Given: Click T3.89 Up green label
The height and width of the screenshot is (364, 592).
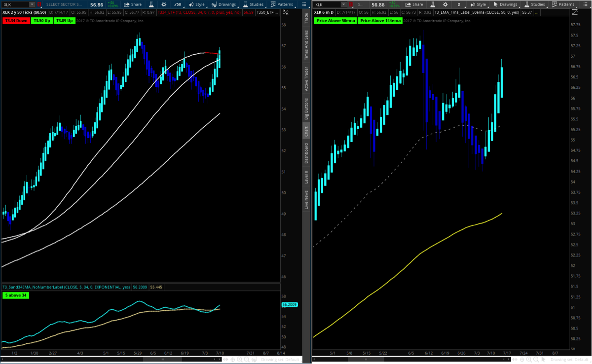Looking at the screenshot, I should 64,21.
